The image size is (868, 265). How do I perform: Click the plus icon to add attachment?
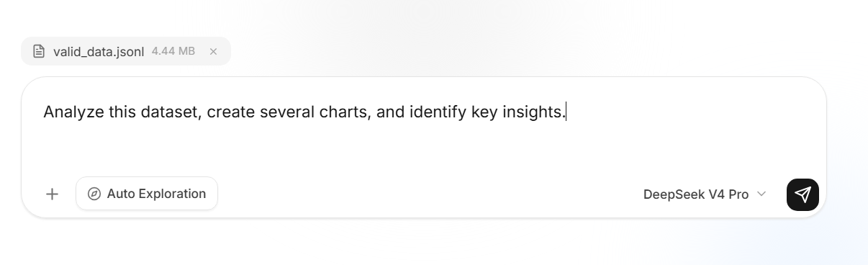pos(52,194)
